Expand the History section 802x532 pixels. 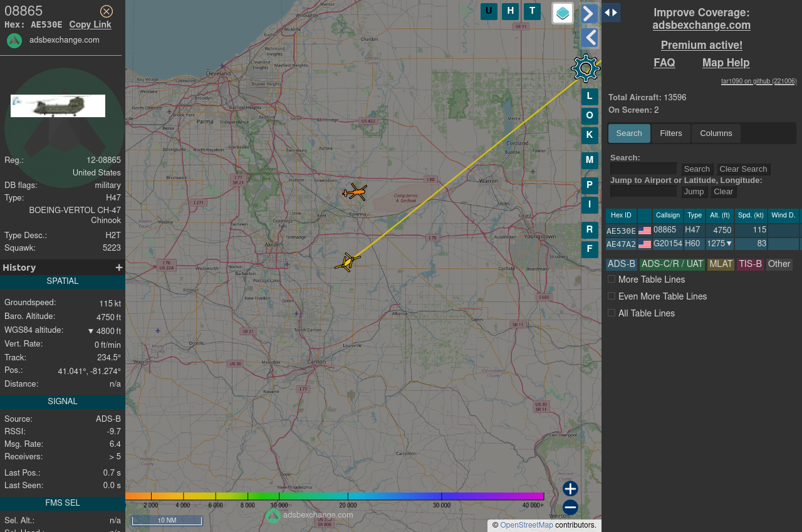pos(119,268)
